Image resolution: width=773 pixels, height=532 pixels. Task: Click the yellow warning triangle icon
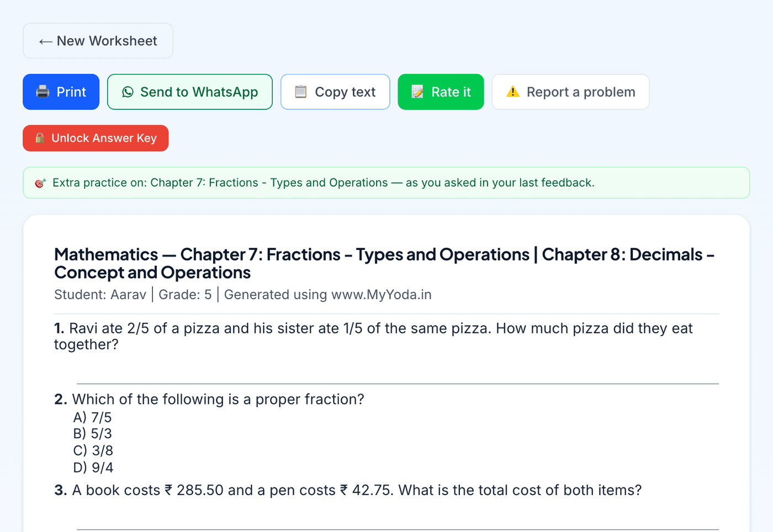click(x=513, y=92)
